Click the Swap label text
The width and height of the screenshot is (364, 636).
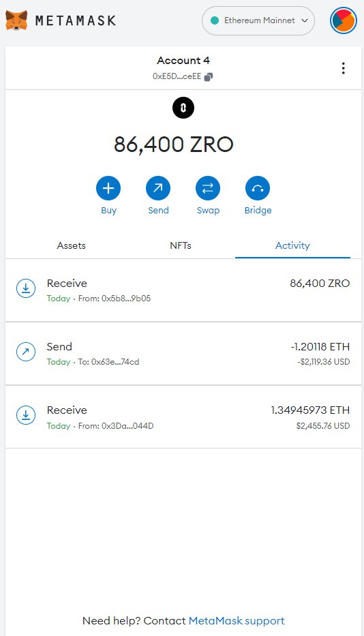(x=208, y=211)
